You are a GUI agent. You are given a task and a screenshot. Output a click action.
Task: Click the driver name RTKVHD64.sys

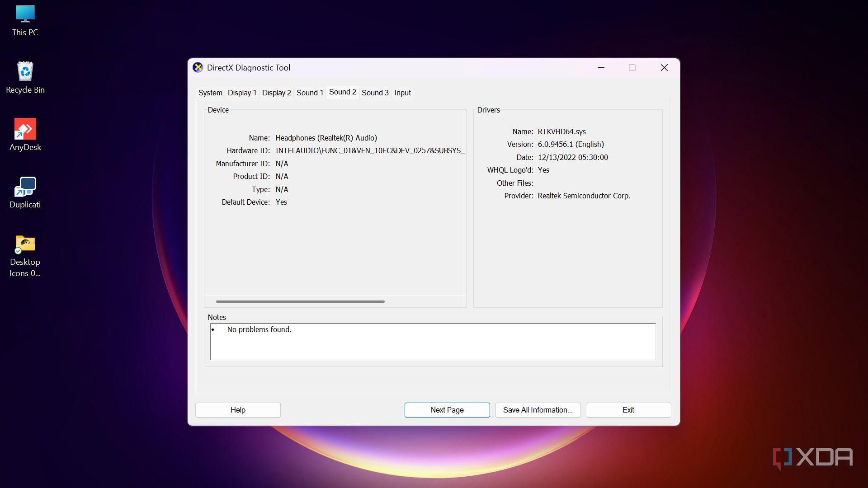pos(561,131)
